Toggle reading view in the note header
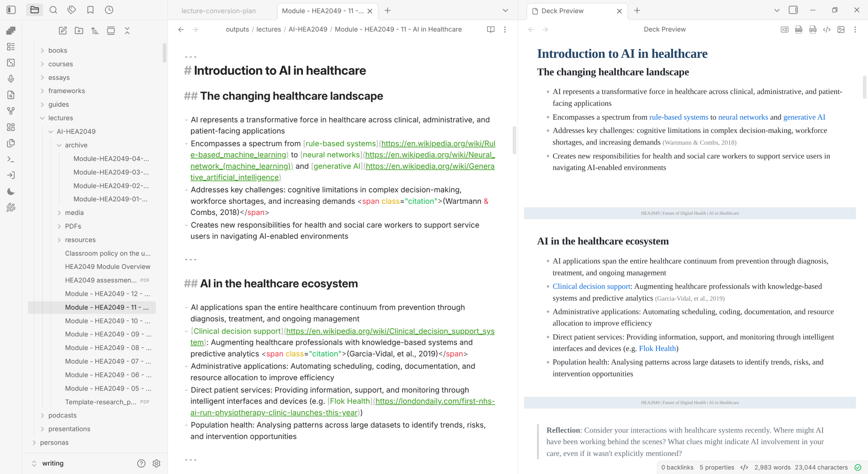This screenshot has height=474, width=868. click(x=491, y=30)
